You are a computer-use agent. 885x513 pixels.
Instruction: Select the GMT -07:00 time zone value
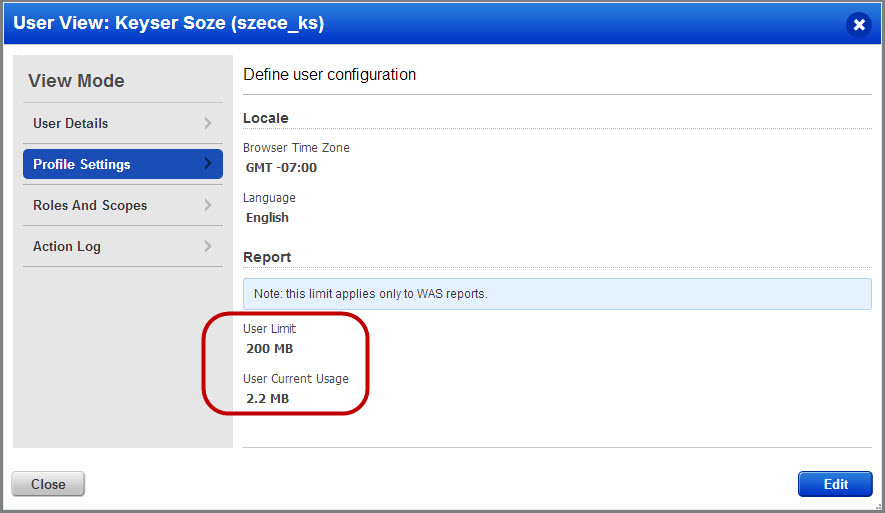pos(281,168)
